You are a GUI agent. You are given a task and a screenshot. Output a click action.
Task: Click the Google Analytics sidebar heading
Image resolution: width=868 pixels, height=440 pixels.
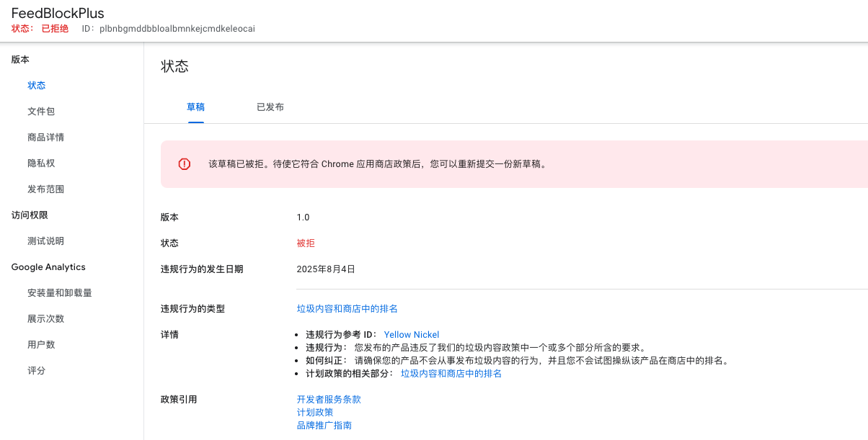[48, 267]
